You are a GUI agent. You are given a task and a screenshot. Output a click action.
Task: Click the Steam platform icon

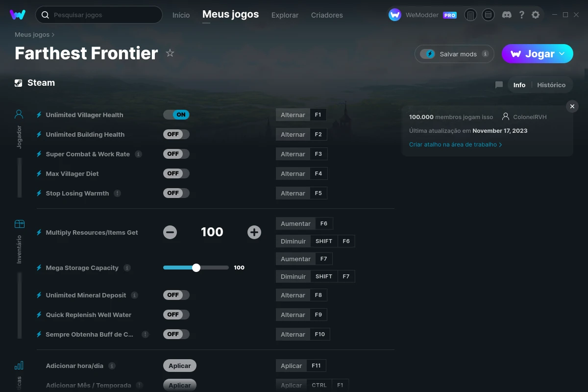[x=18, y=83]
